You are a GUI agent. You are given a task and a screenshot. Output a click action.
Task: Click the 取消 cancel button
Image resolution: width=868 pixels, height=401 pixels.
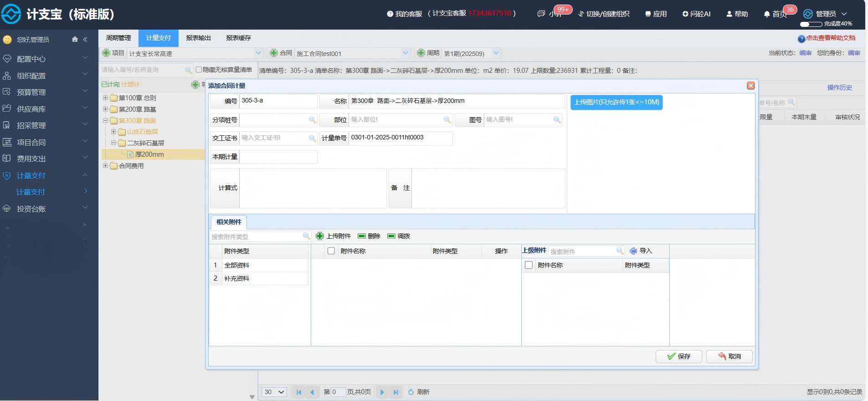pos(729,356)
